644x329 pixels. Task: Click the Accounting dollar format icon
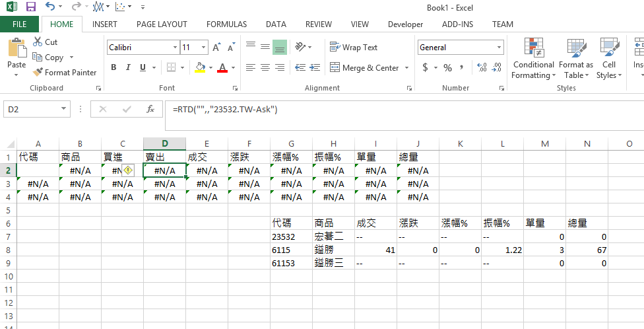tap(425, 67)
